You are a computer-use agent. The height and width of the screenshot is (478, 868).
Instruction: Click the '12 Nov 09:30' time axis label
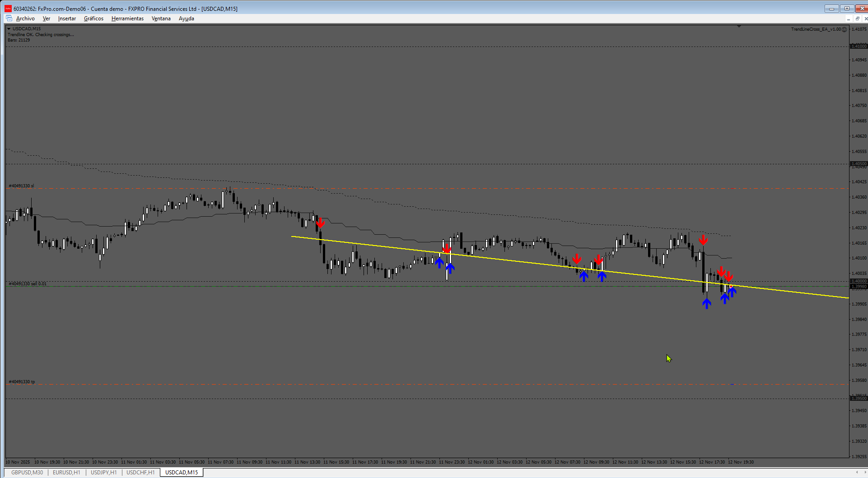[597, 462]
